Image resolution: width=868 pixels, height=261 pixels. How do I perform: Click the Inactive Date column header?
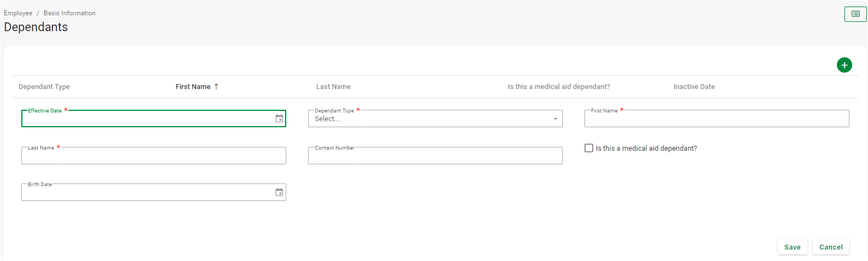coord(694,87)
